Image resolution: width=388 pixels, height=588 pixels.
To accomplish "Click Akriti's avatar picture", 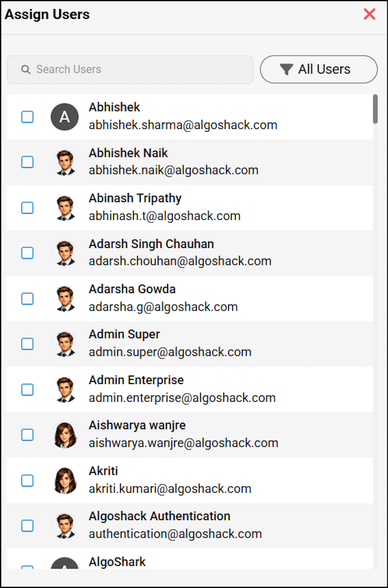I will tap(65, 480).
